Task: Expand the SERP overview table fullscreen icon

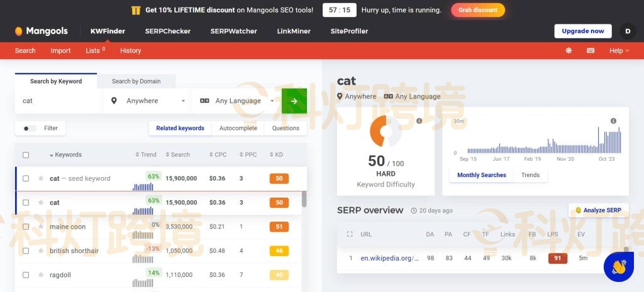Action: coord(350,234)
